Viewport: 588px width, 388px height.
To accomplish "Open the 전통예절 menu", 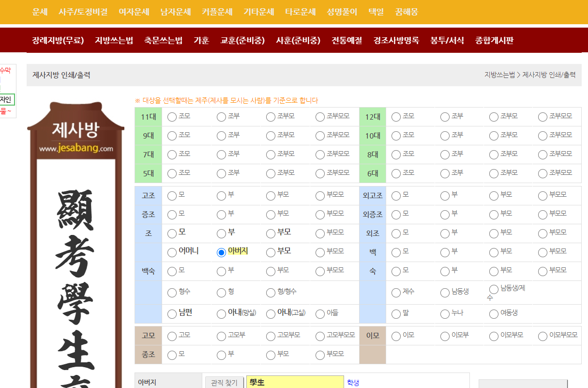I will click(347, 40).
